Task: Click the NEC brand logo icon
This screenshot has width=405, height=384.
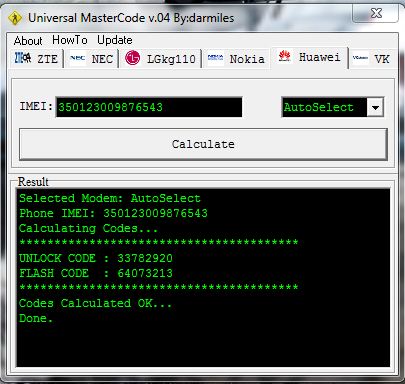Action: pos(77,58)
